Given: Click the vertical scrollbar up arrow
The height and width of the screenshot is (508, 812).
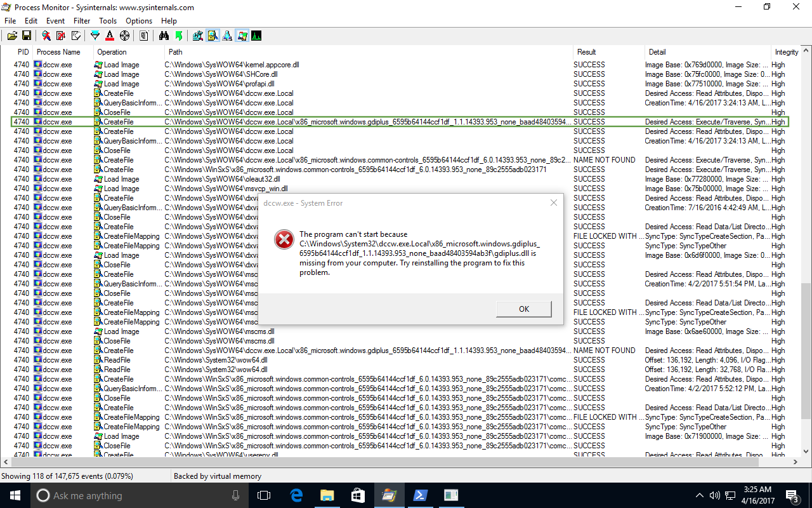Looking at the screenshot, I should click(x=806, y=52).
